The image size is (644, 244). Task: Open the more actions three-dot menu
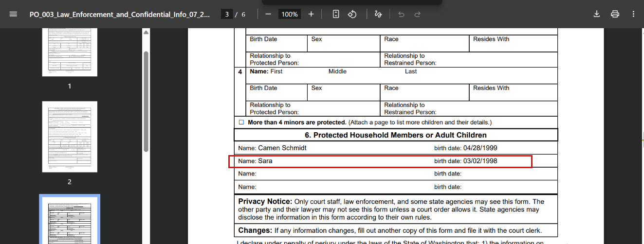pyautogui.click(x=633, y=14)
